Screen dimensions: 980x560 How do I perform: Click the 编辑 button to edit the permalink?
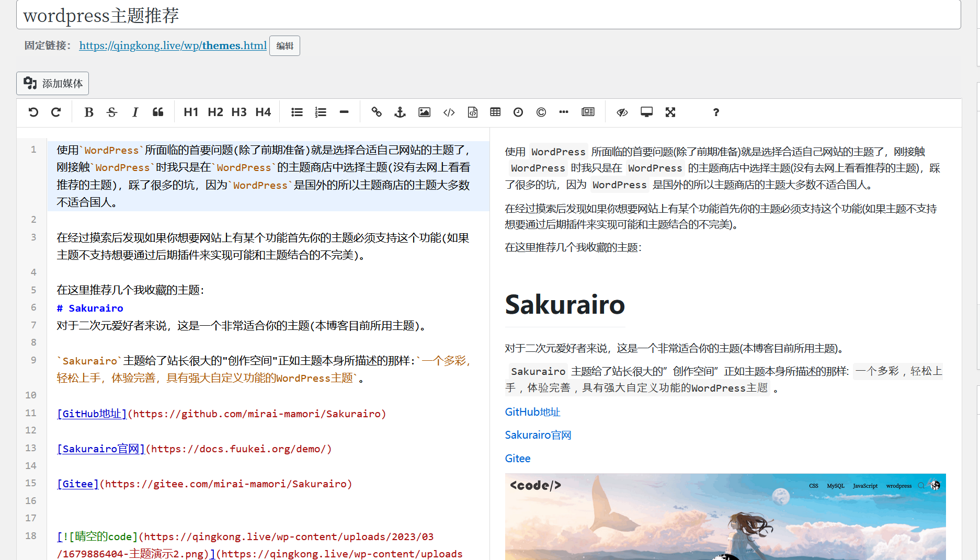coord(284,45)
